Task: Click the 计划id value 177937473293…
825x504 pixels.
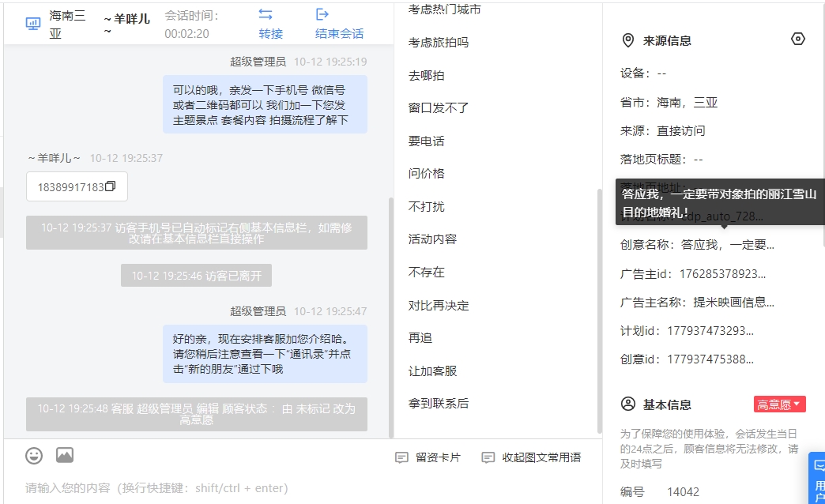Action: (710, 331)
